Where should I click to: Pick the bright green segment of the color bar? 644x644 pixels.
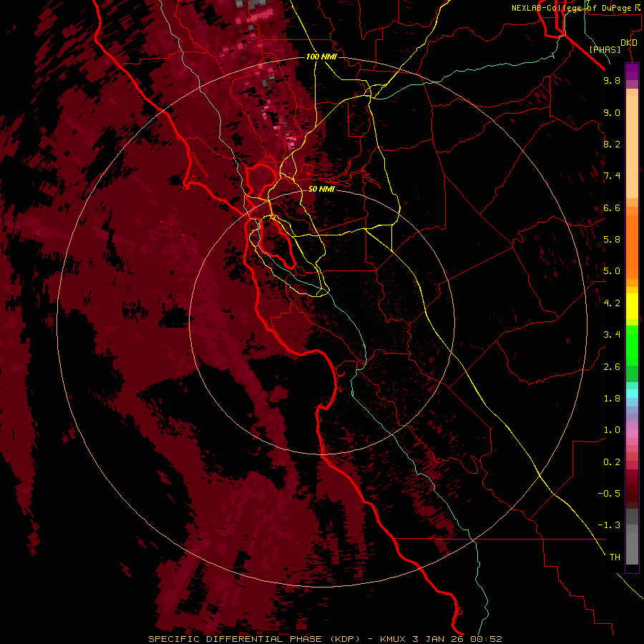pos(632,345)
